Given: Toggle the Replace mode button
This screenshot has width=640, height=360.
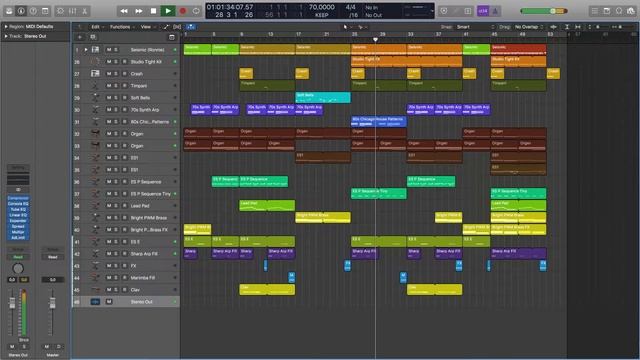Looking at the screenshot, I should point(444,11).
